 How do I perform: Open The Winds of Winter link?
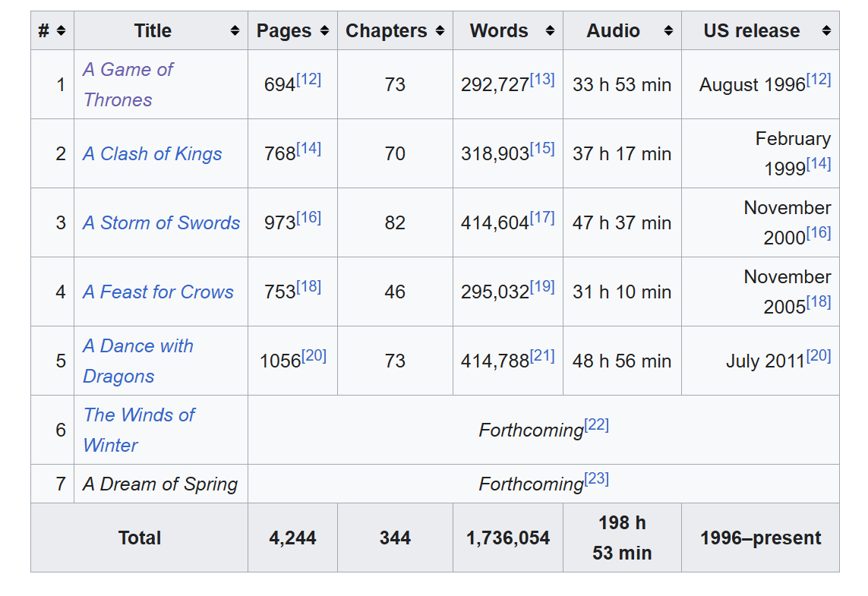[x=139, y=430]
